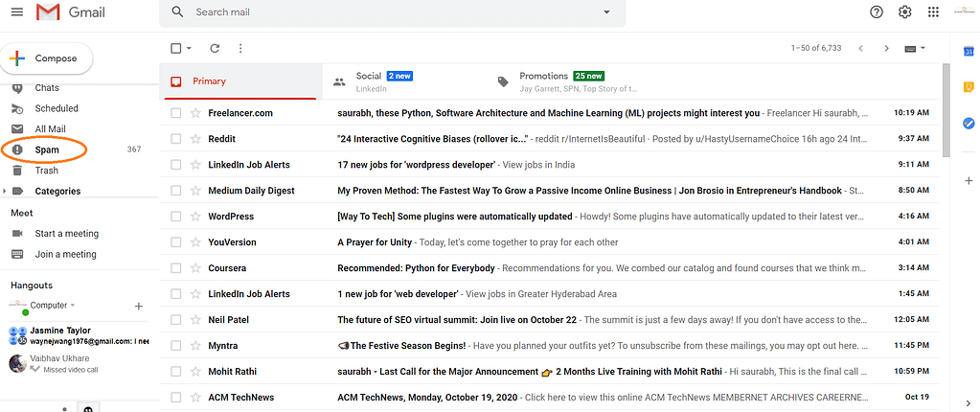
Task: Select the Freelancer.com email checkbox
Action: coord(176,113)
